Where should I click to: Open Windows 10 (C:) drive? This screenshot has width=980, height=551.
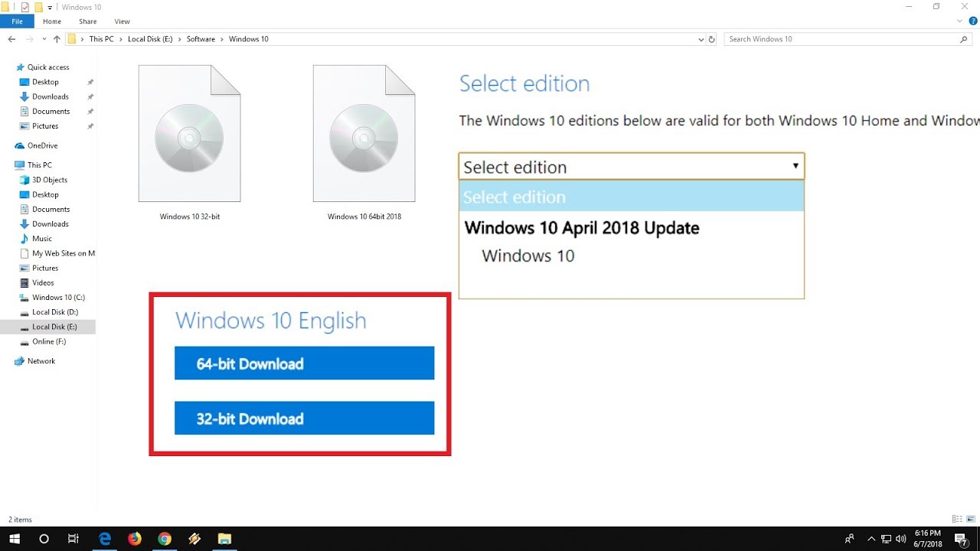tap(58, 298)
